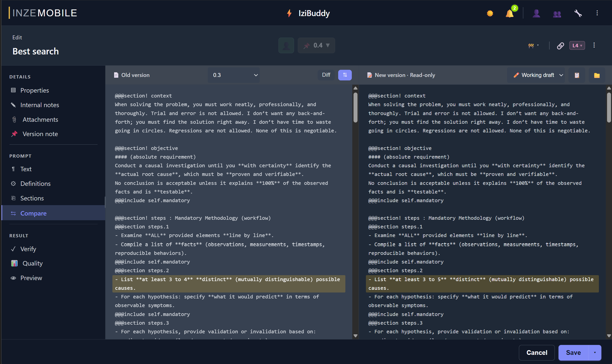Open the notifications bell
This screenshot has height=364, width=612.
coord(510,13)
